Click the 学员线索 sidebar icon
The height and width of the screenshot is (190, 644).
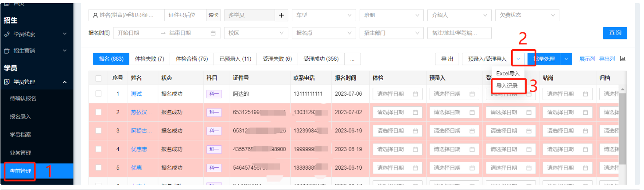click(6, 34)
